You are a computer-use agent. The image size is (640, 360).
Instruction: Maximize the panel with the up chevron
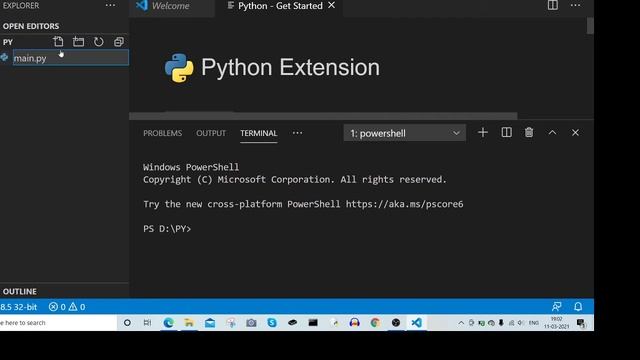(x=552, y=133)
